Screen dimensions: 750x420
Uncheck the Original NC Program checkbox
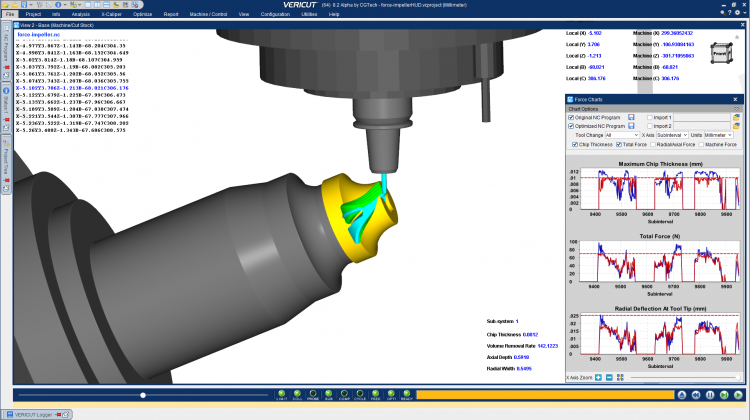pos(571,117)
